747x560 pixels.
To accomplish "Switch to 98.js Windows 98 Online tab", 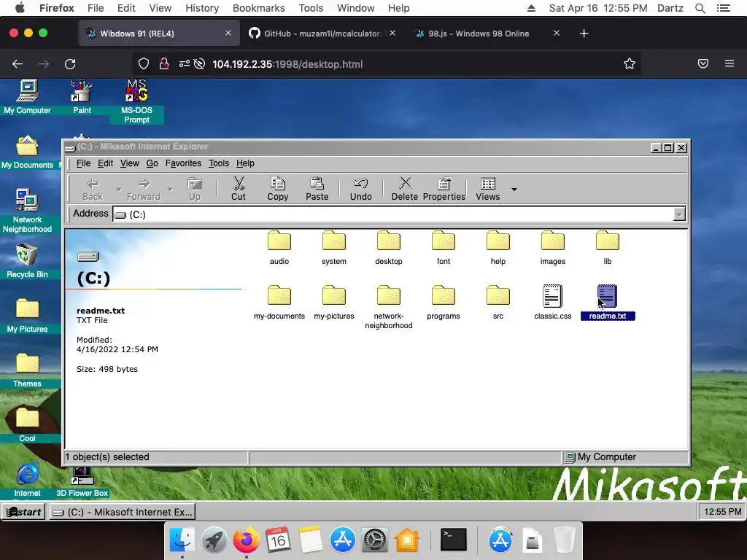I will pos(486,34).
